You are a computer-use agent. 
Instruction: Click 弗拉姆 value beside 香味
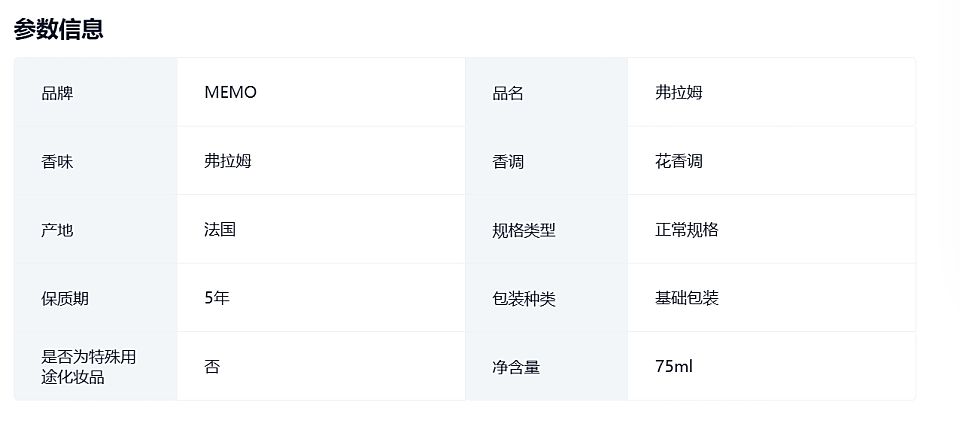click(x=228, y=161)
